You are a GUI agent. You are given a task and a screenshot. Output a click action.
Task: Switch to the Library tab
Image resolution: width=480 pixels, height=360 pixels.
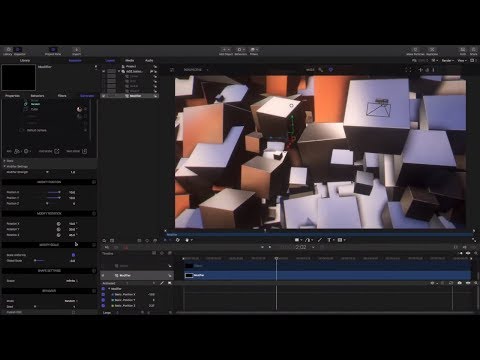click(x=25, y=61)
